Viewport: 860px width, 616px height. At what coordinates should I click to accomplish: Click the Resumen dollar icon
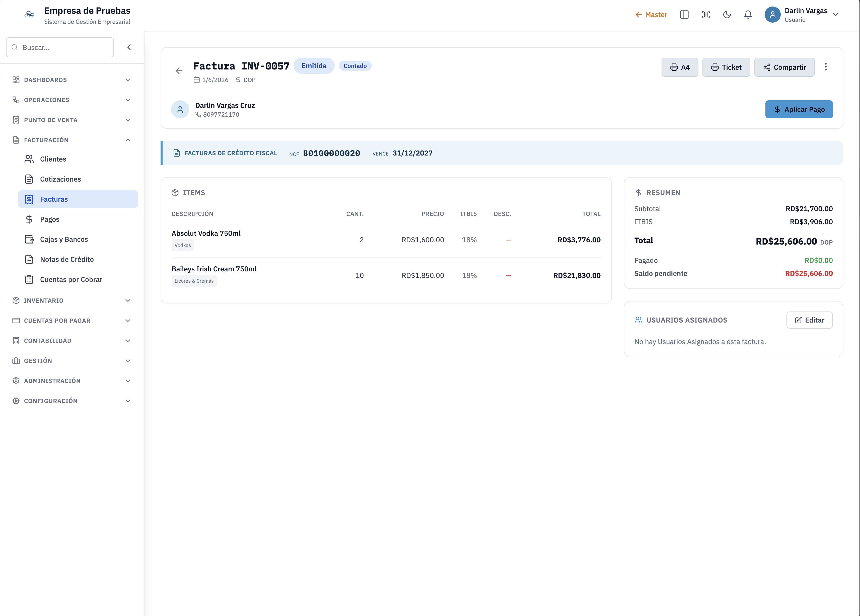(x=638, y=193)
